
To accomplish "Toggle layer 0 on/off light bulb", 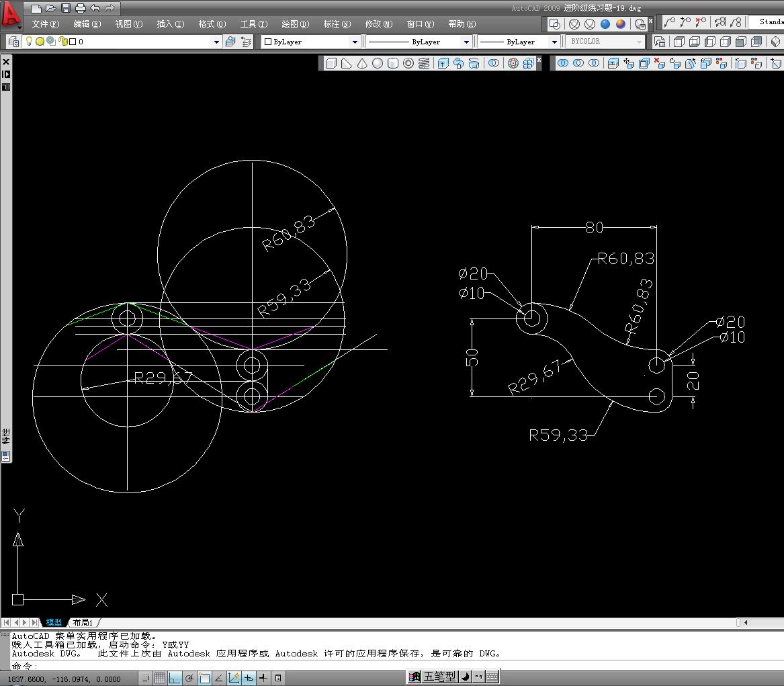I will coord(29,42).
